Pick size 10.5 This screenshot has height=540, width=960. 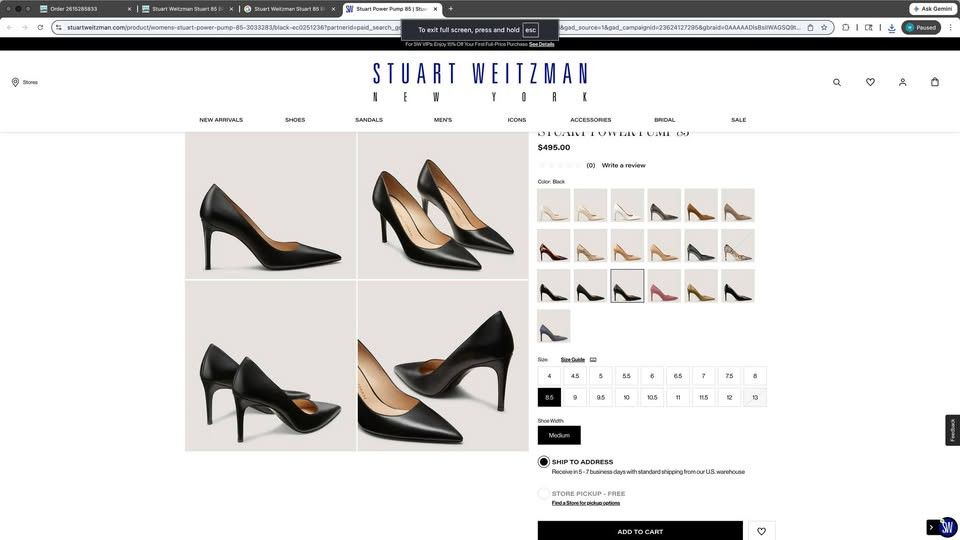pos(652,397)
